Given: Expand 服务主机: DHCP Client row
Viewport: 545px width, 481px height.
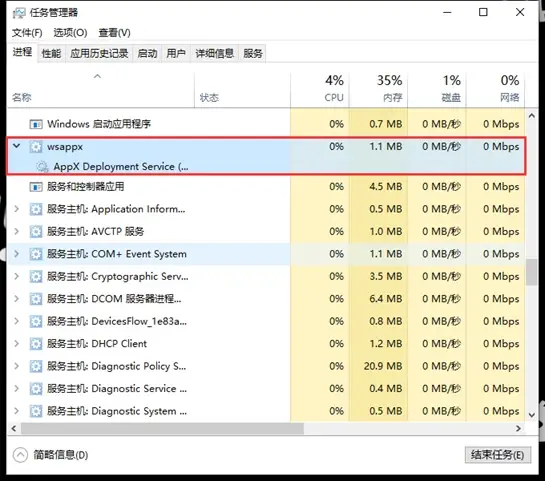Looking at the screenshot, I should point(16,344).
